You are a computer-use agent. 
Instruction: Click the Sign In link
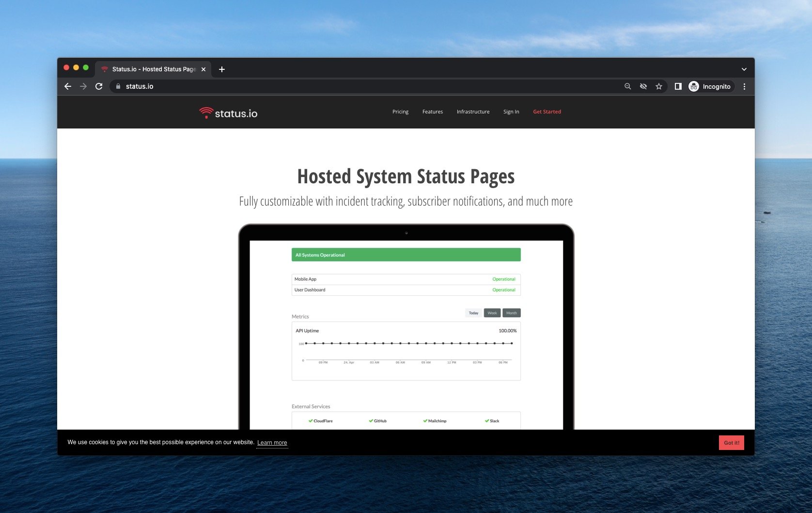(x=511, y=112)
